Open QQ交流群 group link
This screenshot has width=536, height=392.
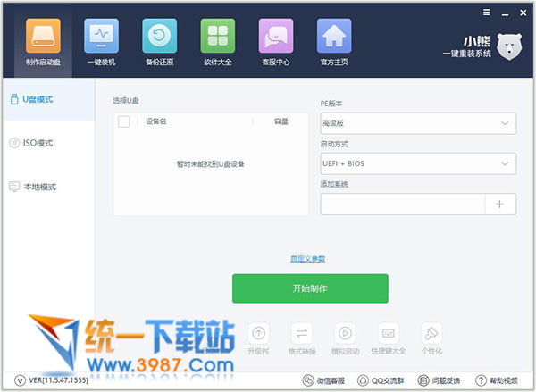pos(381,380)
